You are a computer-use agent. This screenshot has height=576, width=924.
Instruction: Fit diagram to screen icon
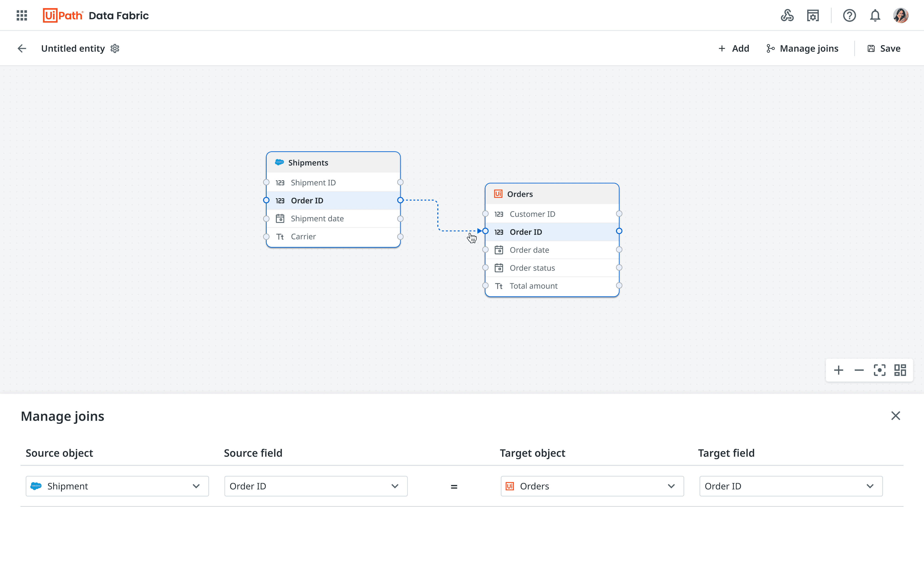pyautogui.click(x=879, y=370)
